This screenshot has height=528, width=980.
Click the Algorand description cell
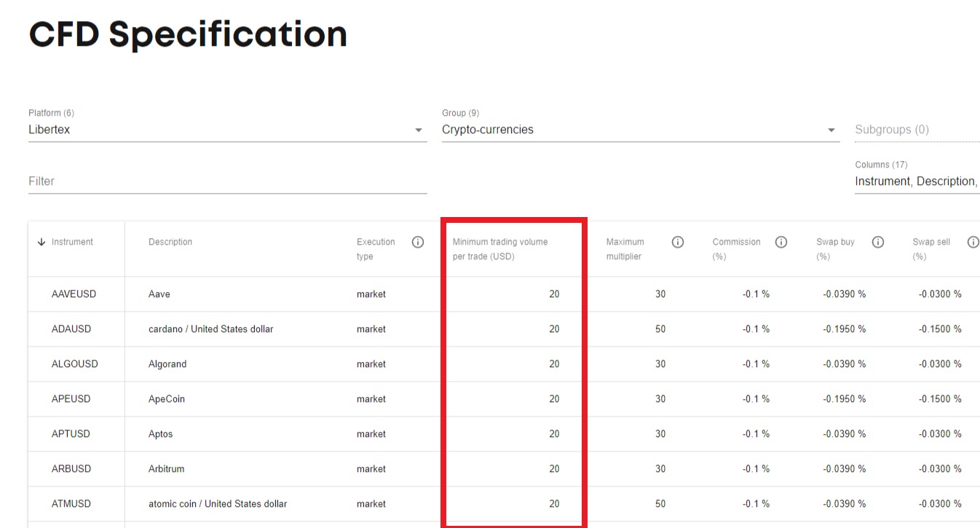point(167,364)
